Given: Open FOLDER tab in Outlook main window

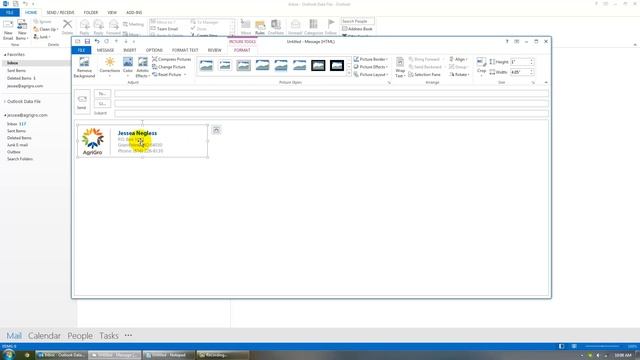Looking at the screenshot, I should tap(91, 13).
